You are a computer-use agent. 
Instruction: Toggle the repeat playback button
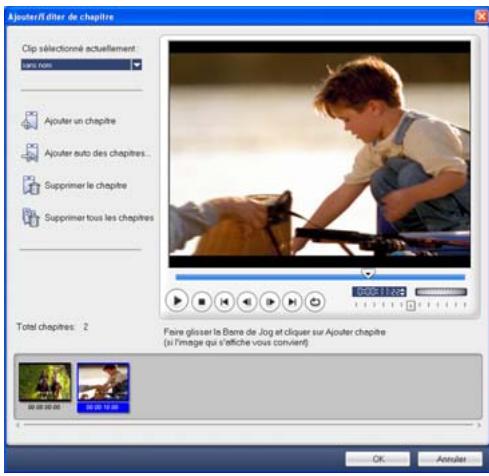315,302
